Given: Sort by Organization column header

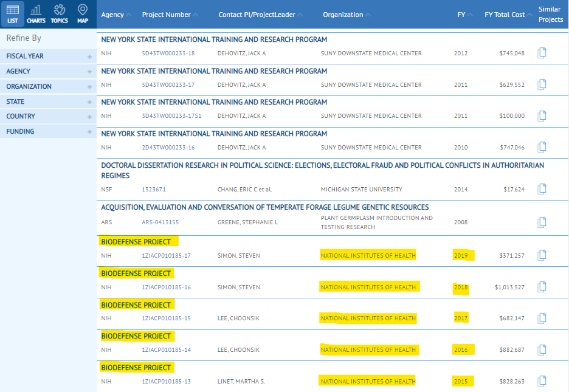Looking at the screenshot, I should pyautogui.click(x=347, y=15).
